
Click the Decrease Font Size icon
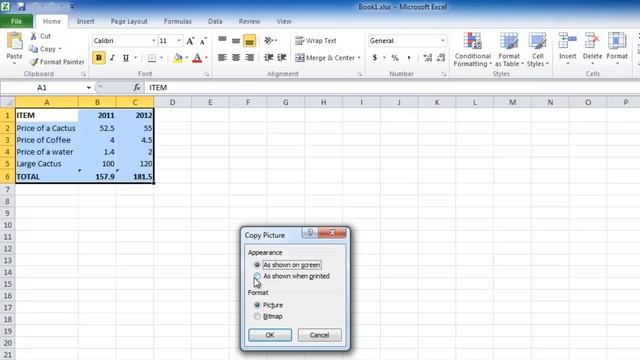(x=203, y=41)
